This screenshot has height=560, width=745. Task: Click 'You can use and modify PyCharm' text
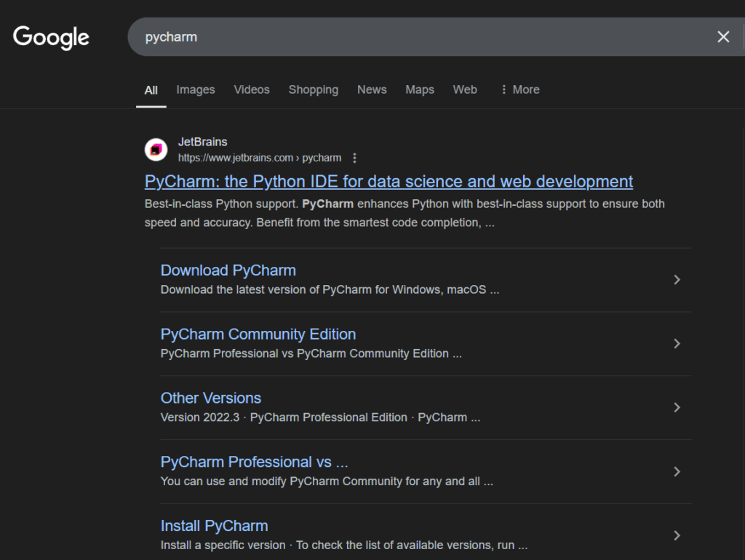250,481
